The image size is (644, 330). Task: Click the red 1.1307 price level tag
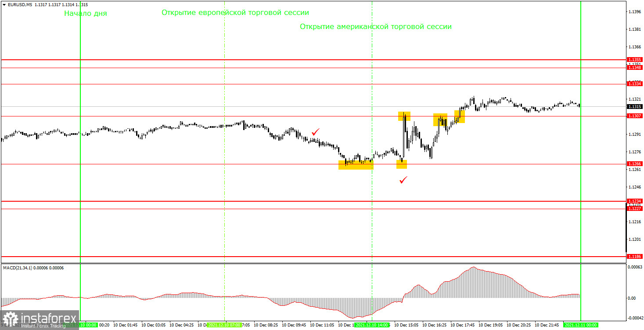635,116
